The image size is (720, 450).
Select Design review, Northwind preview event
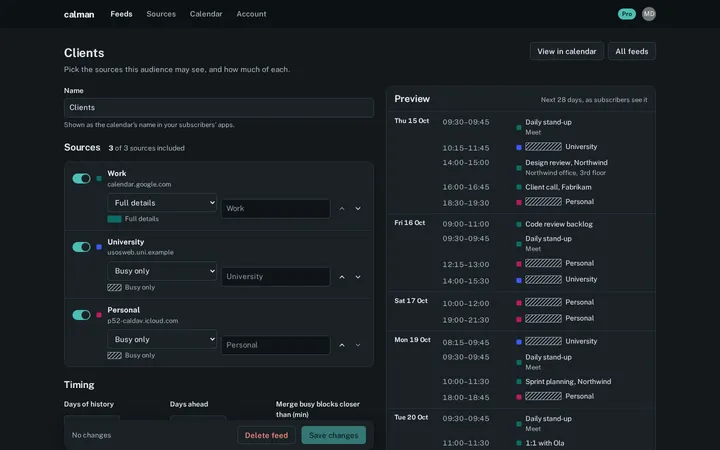566,163
